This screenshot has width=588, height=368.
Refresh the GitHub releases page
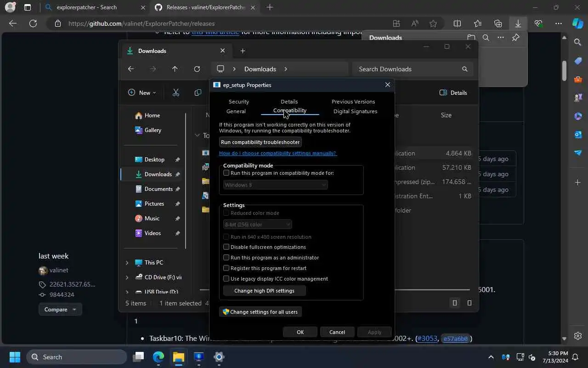33,23
